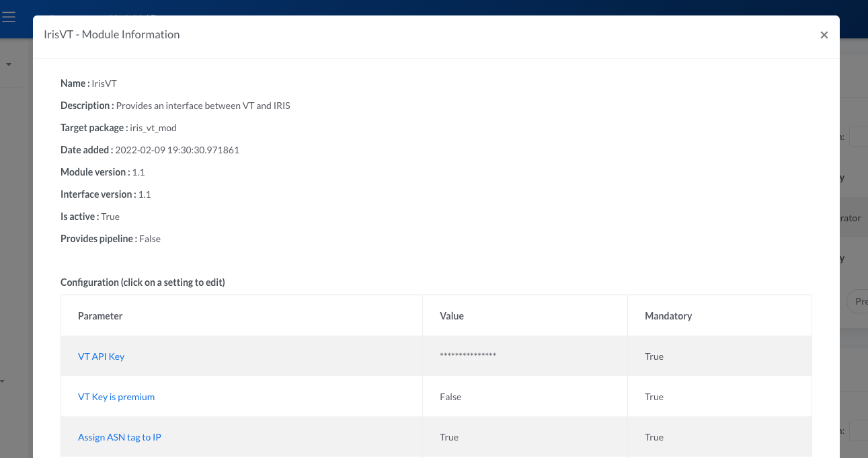Click the Configuration section heading
Viewport: 868px width, 458px height.
[143, 282]
